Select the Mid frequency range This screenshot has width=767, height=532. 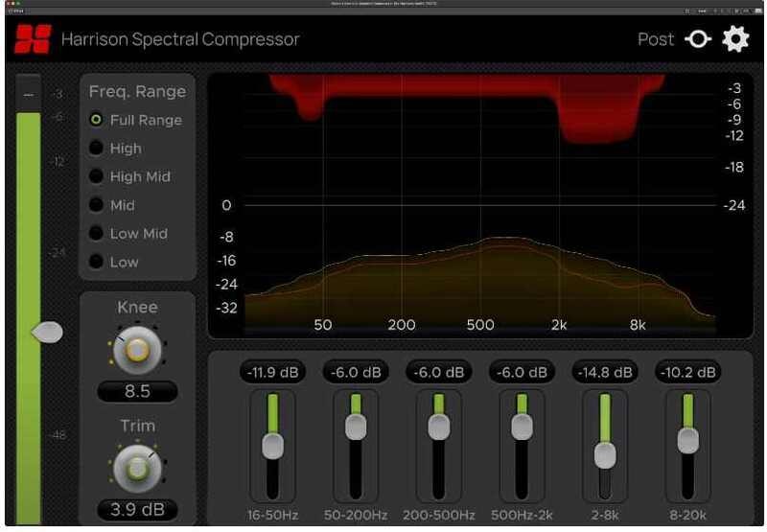click(x=97, y=205)
